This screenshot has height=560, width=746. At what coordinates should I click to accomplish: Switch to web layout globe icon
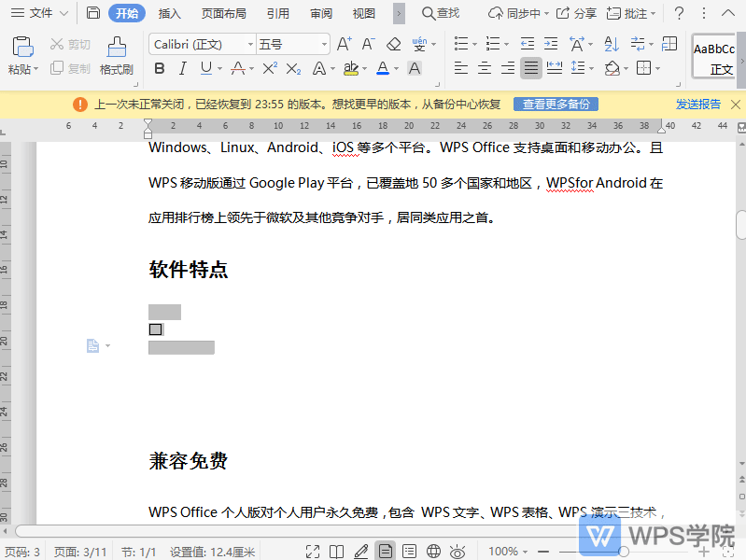click(433, 552)
